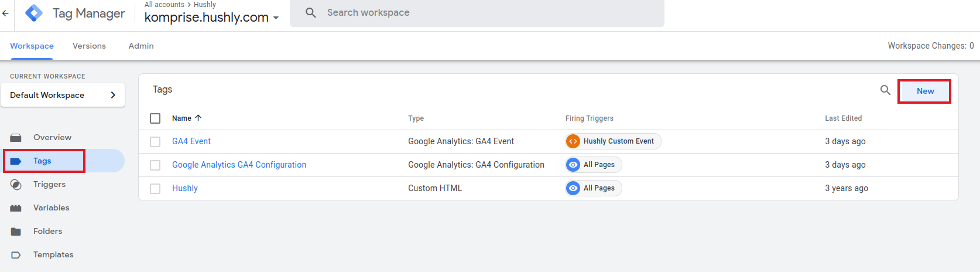Click All Pages chip in Hushly row
This screenshot has width=980, height=272.
pyautogui.click(x=594, y=188)
